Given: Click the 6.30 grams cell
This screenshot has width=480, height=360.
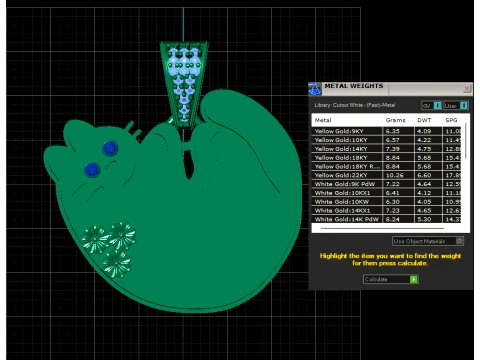Looking at the screenshot, I should pyautogui.click(x=398, y=202).
